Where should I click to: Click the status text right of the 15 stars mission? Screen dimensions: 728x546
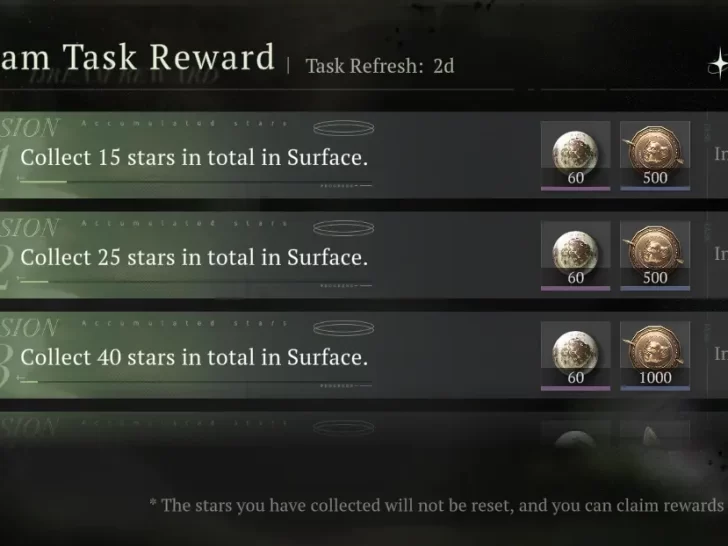(720, 154)
